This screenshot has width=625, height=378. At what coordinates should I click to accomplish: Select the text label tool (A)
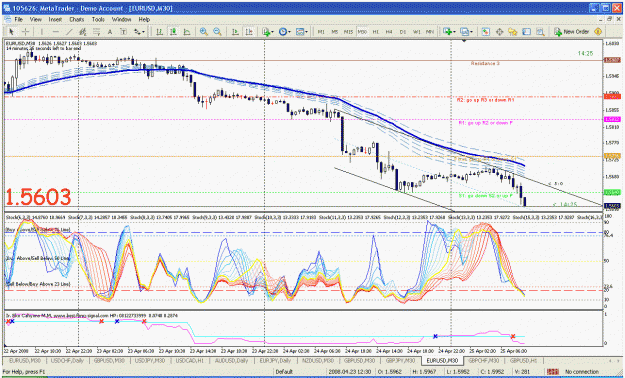pyautogui.click(x=110, y=32)
